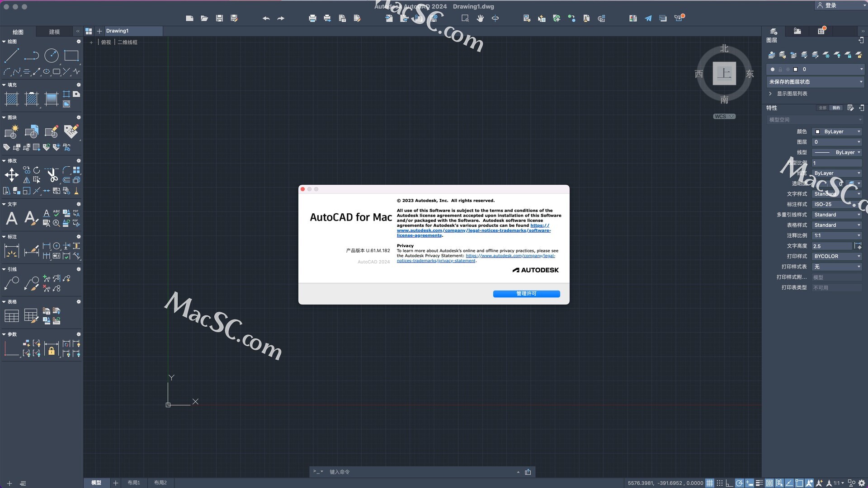Open the privacy statement link

pos(476,258)
